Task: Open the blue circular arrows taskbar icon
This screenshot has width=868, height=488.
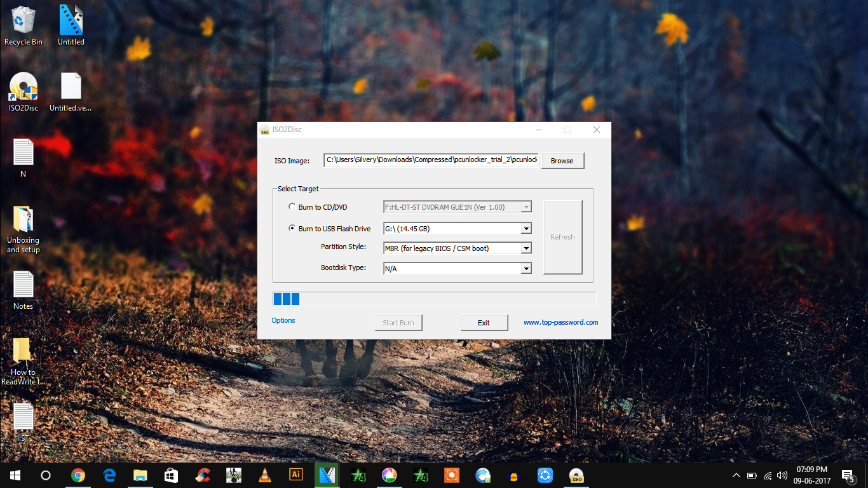Action: click(x=545, y=475)
